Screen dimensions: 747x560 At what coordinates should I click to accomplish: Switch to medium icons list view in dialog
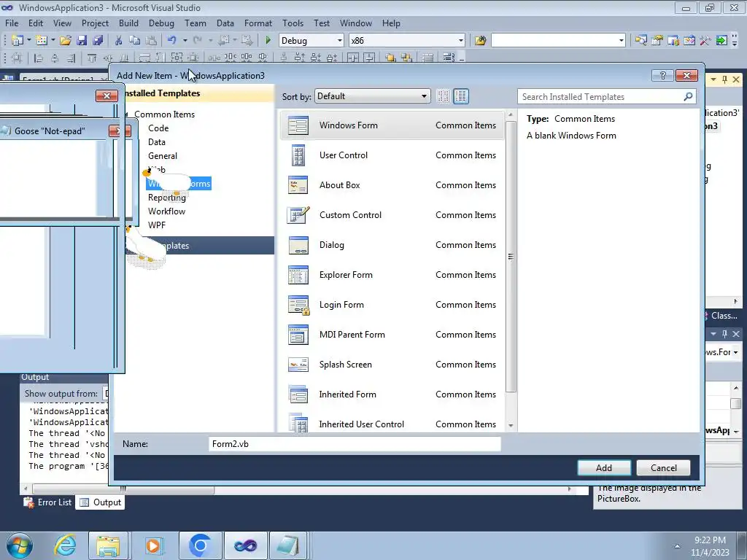click(x=461, y=96)
